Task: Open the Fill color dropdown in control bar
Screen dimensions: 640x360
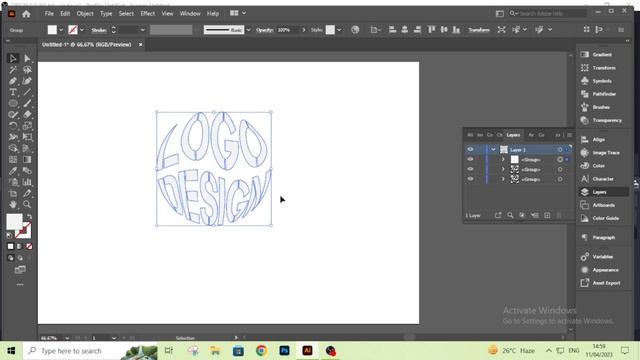Action: pyautogui.click(x=61, y=30)
